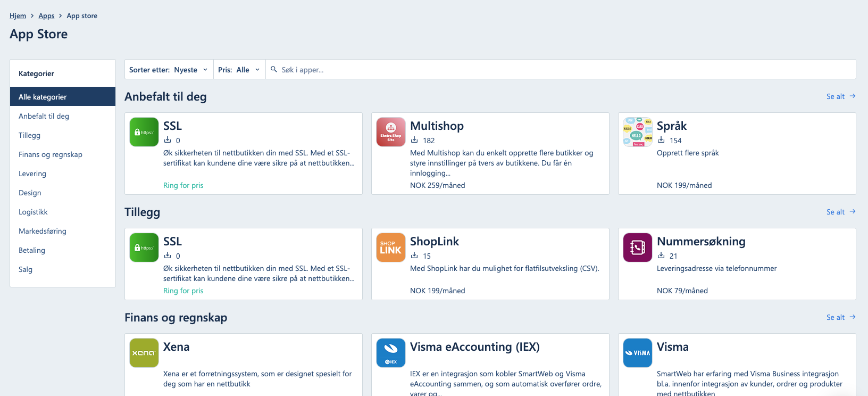Click the NOK 259/måned price on Multishop
The width and height of the screenshot is (868, 396).
click(437, 185)
